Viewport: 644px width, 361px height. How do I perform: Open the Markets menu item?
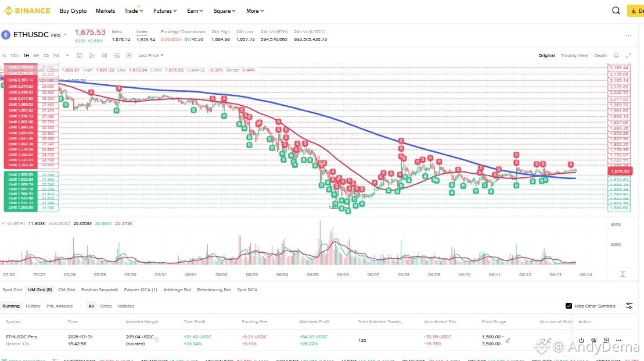106,10
